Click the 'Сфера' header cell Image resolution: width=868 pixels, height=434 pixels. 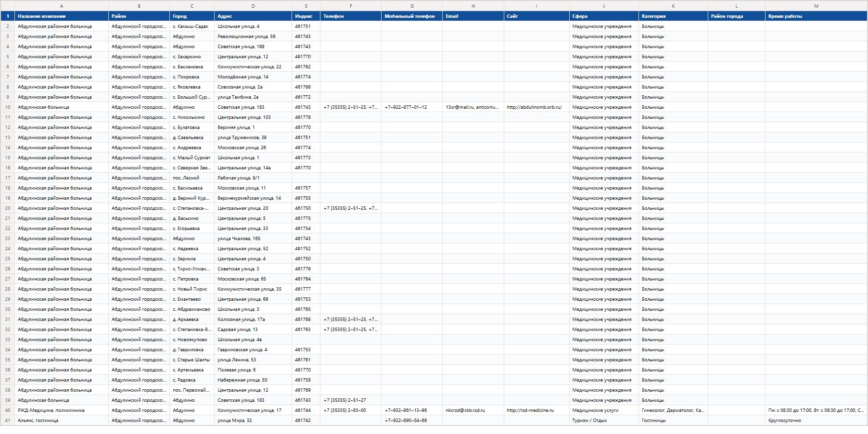click(604, 16)
